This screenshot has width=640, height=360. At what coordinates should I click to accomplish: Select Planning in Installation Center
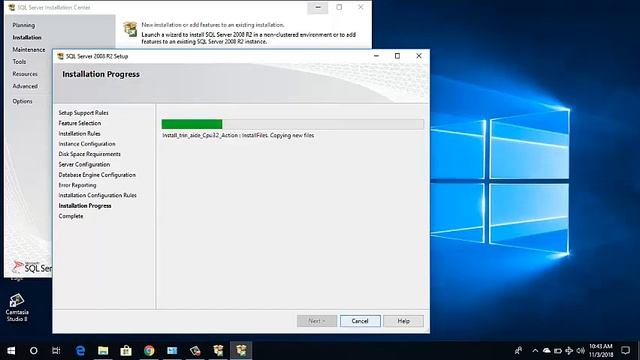point(24,25)
